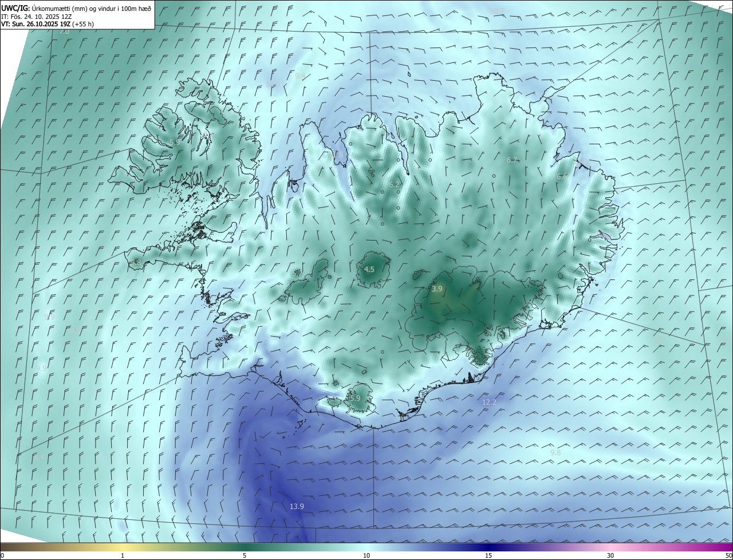Click the 50 tick on the color scale

(x=728, y=555)
